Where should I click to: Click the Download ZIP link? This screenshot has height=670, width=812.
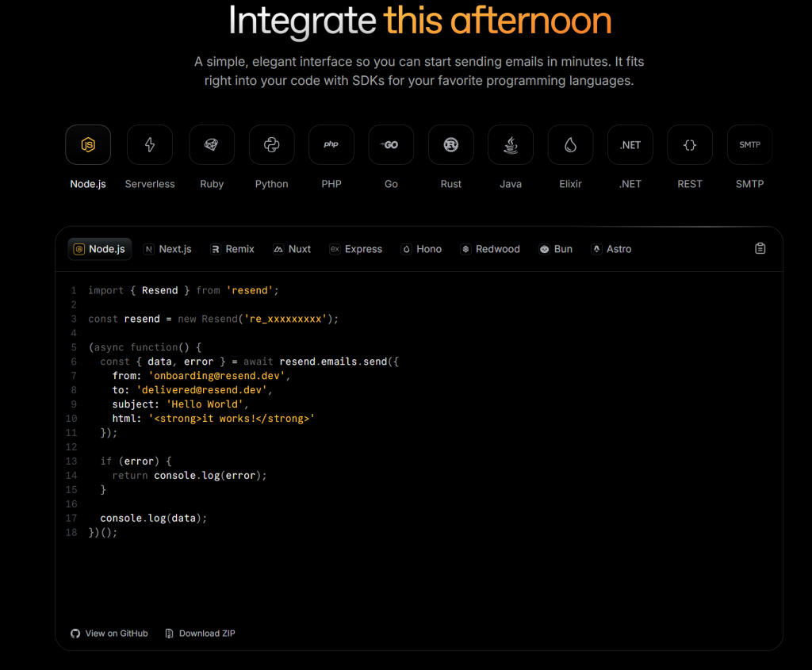[200, 634]
